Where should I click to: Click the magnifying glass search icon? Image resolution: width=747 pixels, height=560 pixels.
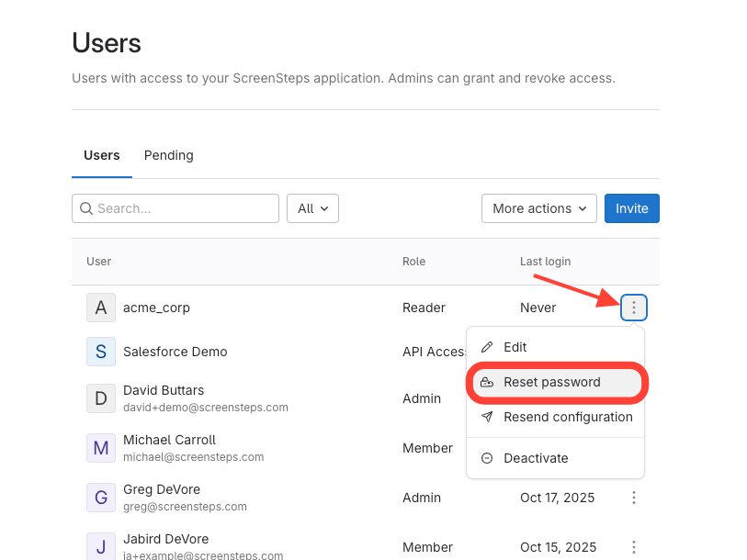point(86,208)
